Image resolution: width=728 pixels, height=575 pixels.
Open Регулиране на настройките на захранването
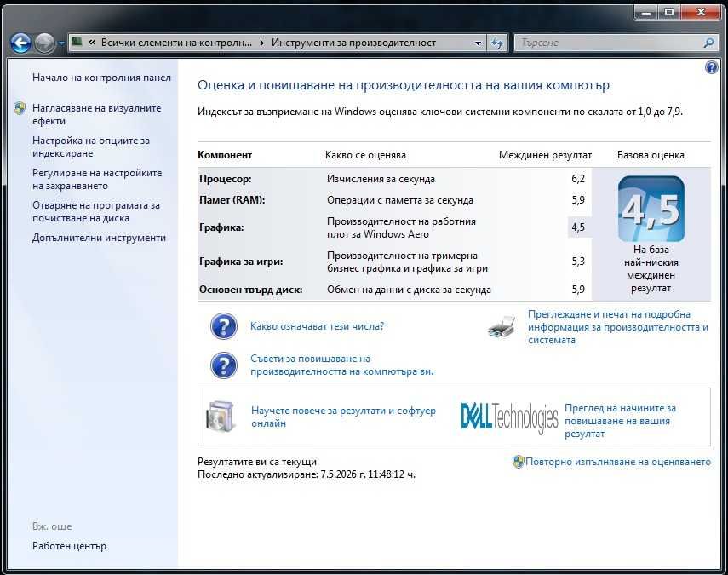tap(97, 179)
